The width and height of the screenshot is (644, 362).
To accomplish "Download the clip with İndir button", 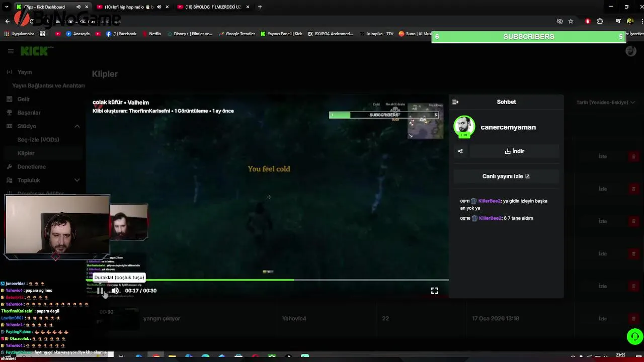I will click(x=514, y=151).
